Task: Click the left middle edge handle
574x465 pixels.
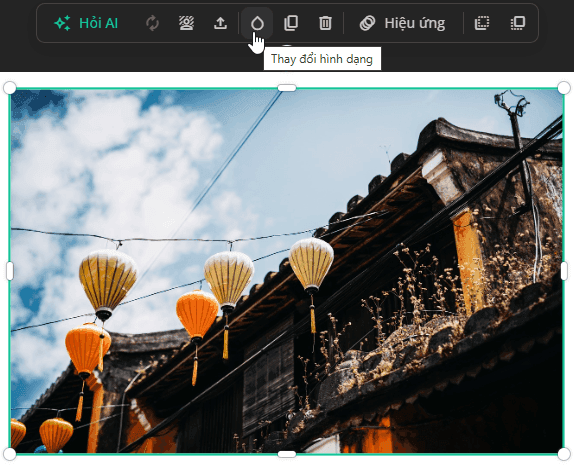Action: tap(10, 271)
